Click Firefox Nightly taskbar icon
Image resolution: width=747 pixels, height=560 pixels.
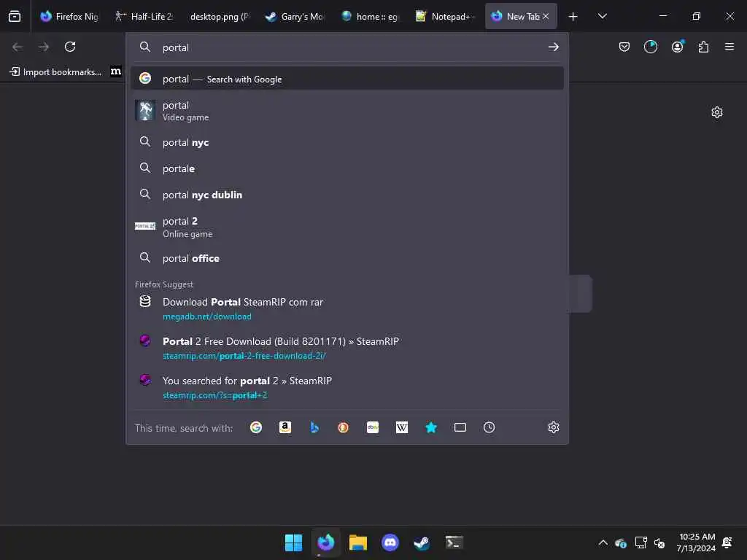326,542
